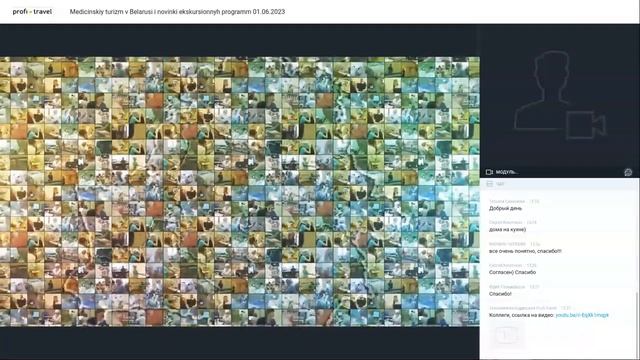Click the webinar title Medicinskiy turizm v Belarusi
This screenshot has height=360, width=640.
pos(177,12)
